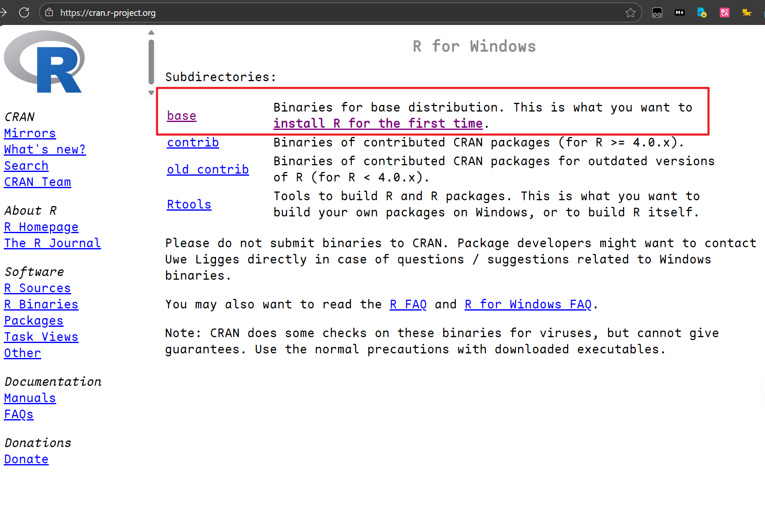Click the 'Subdirectories:' label
The image size is (765, 532).
[x=221, y=77]
